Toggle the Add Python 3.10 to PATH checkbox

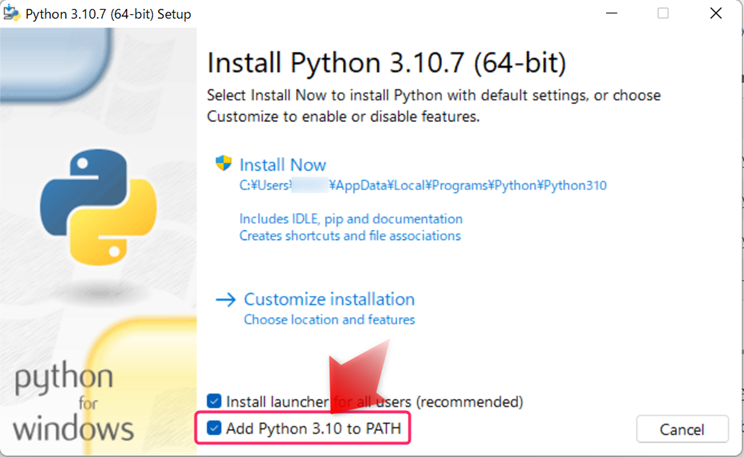pyautogui.click(x=214, y=429)
